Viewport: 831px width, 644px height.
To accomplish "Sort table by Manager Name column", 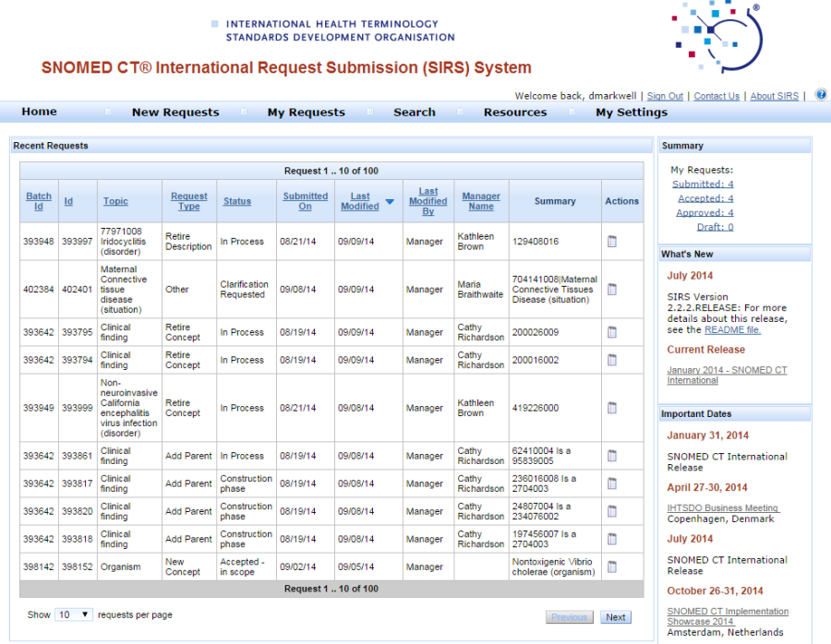I will (481, 201).
